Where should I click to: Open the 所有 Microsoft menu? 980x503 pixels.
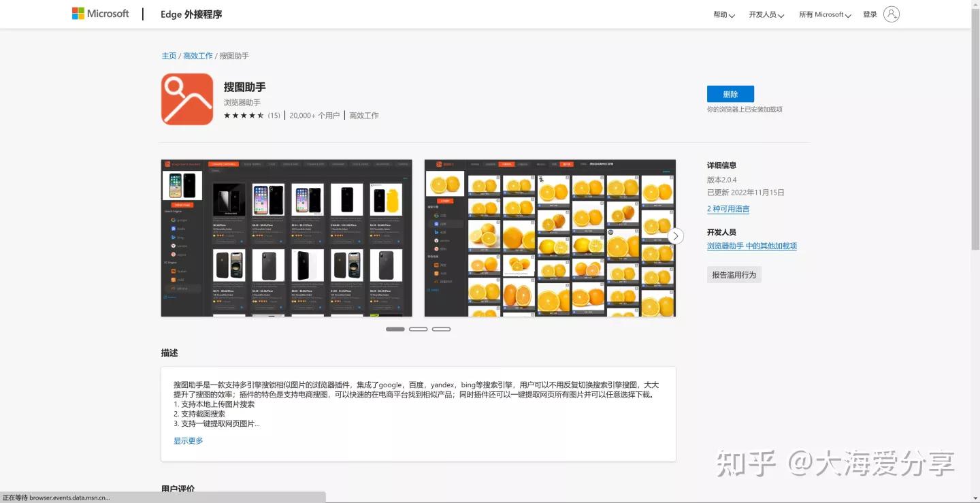823,14
